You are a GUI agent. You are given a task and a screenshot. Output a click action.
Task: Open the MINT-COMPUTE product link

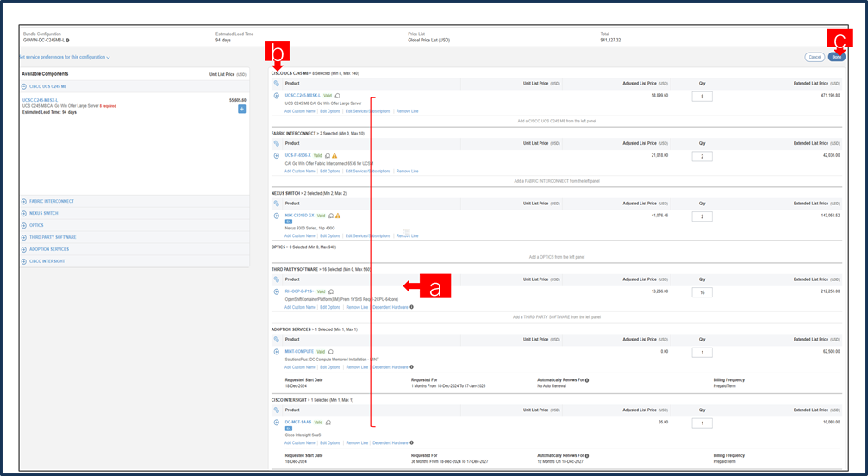(299, 352)
